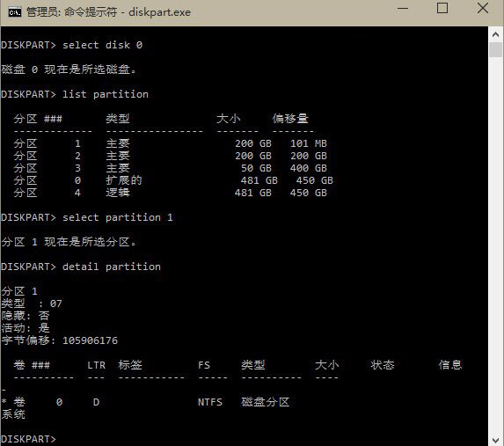
Task: Click the '扩展的' partition type text
Action: pyautogui.click(x=124, y=180)
